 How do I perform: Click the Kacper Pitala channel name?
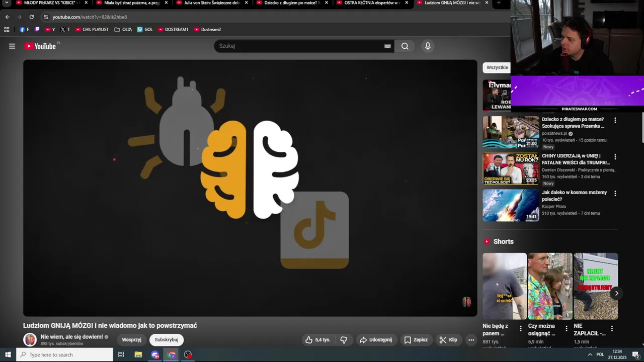coord(554,207)
